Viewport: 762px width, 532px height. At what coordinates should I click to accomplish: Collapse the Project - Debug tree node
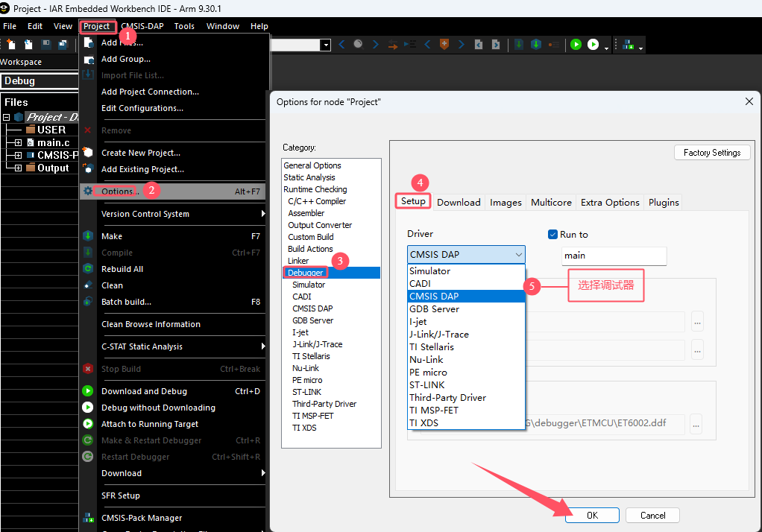click(x=6, y=117)
